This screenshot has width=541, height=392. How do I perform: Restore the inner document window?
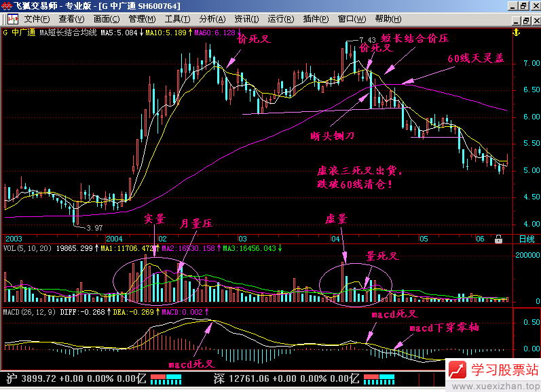(x=523, y=19)
